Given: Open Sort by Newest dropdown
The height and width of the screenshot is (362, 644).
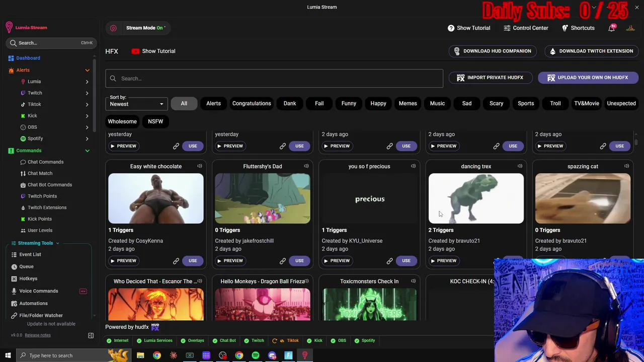Looking at the screenshot, I should coord(136,104).
